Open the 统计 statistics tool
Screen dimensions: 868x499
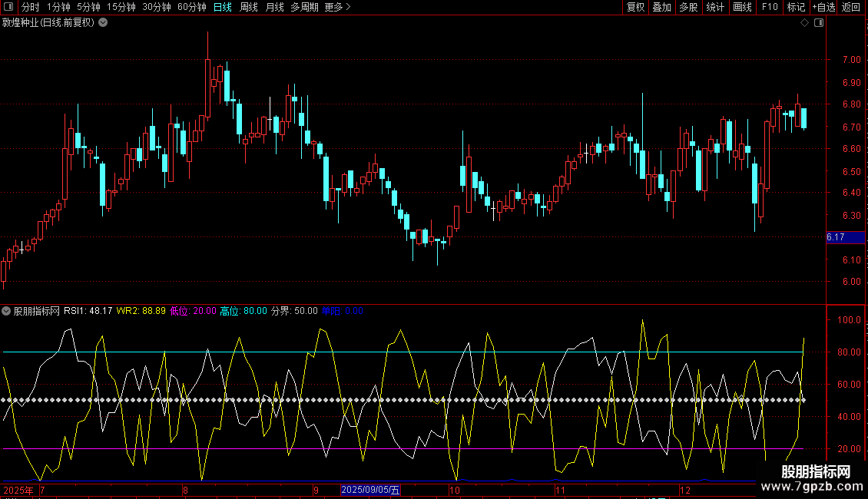click(x=715, y=8)
